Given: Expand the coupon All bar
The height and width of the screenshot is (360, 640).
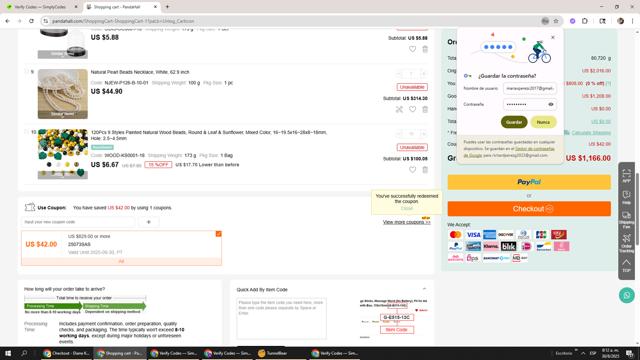Looking at the screenshot, I should [x=121, y=261].
